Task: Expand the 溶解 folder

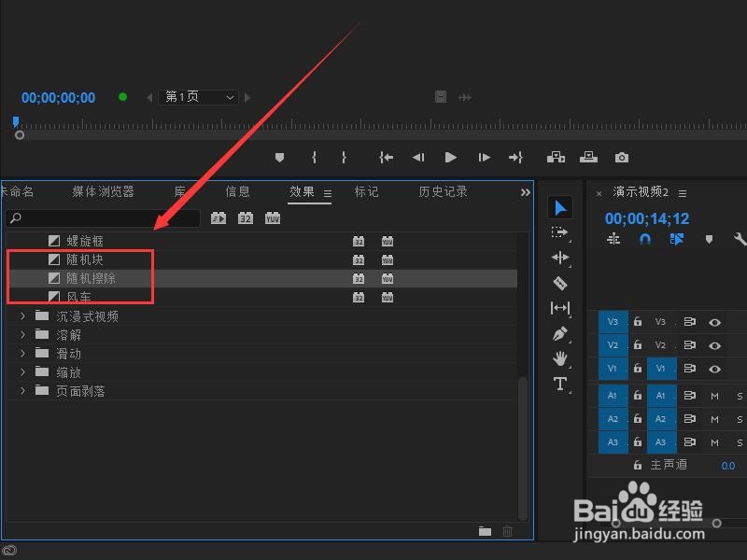Action: click(x=22, y=334)
